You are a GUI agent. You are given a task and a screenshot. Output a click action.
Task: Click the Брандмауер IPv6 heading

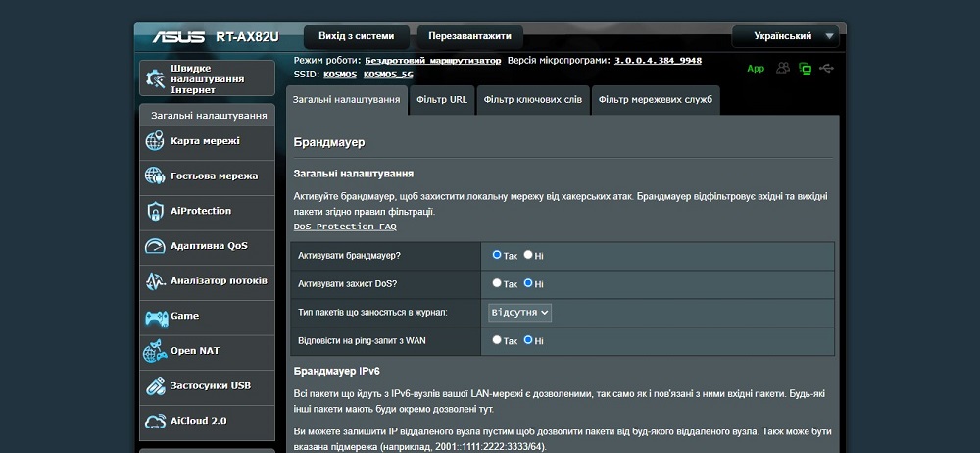coord(337,371)
